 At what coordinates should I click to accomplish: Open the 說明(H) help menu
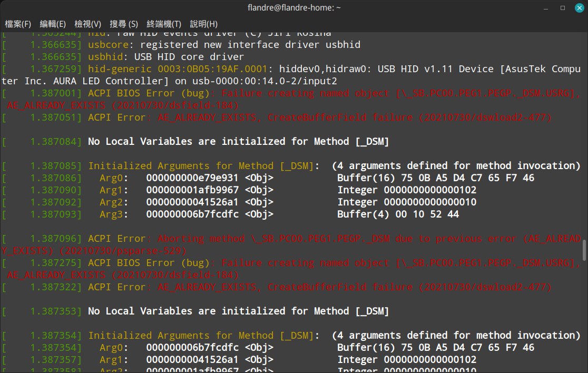(203, 24)
